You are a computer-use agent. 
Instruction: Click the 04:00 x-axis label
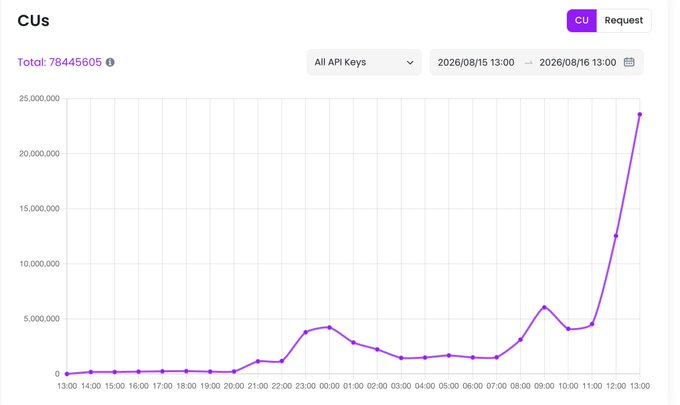click(x=425, y=386)
